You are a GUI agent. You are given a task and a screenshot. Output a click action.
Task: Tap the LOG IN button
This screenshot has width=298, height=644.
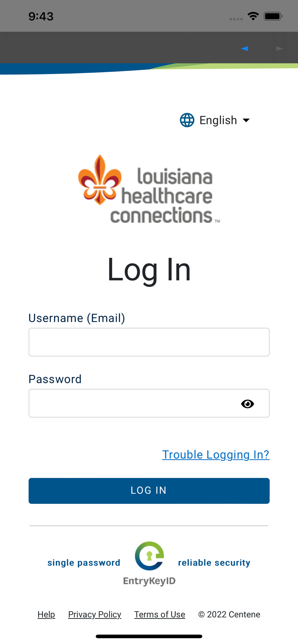click(x=149, y=491)
